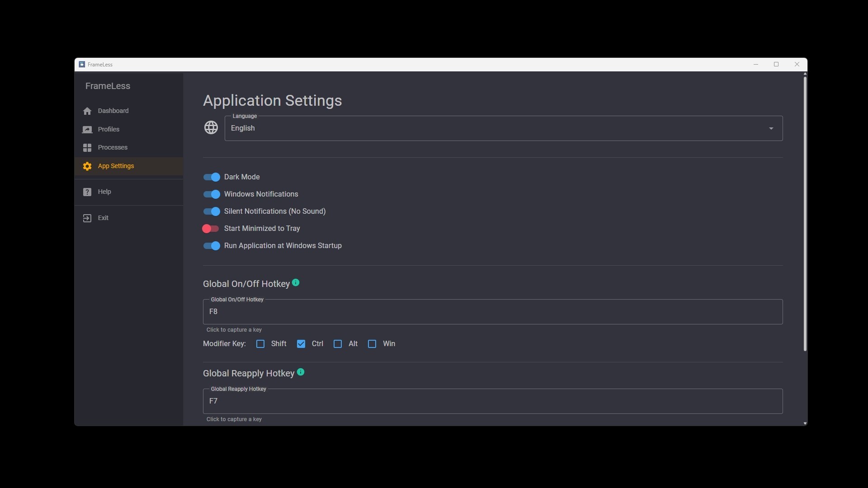Check the Win modifier key

click(372, 343)
